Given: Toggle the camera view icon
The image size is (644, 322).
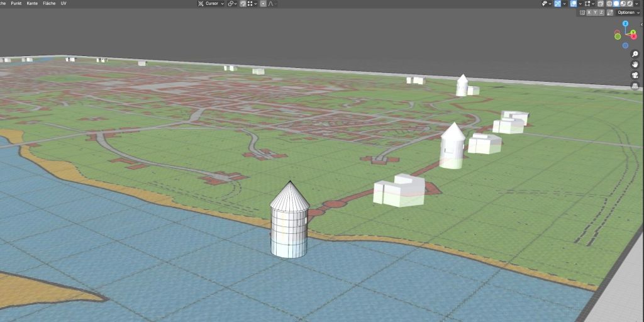Looking at the screenshot, I should [635, 75].
